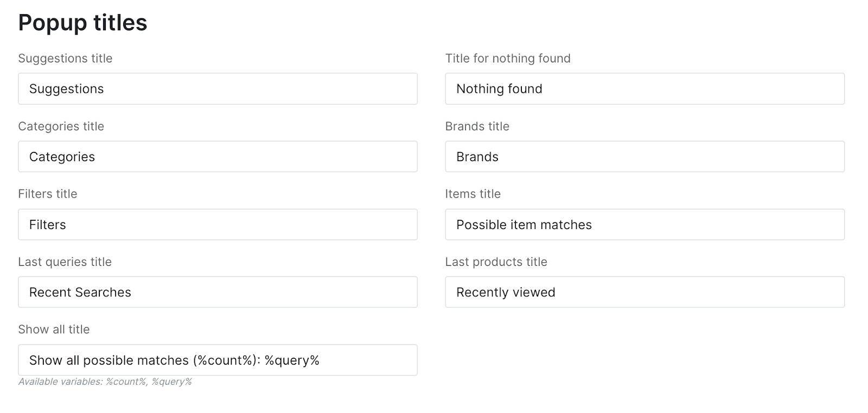868x413 pixels.
Task: Click the 'Last queries title' label
Action: point(65,262)
